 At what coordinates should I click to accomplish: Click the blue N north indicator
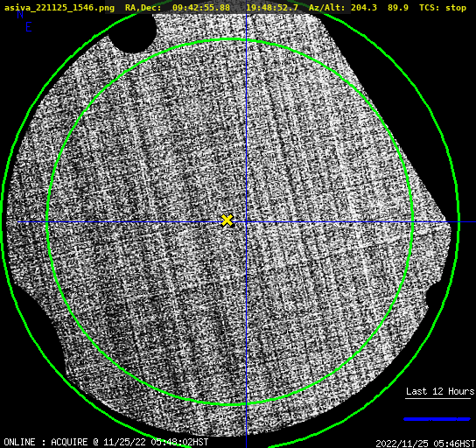pyautogui.click(x=20, y=15)
